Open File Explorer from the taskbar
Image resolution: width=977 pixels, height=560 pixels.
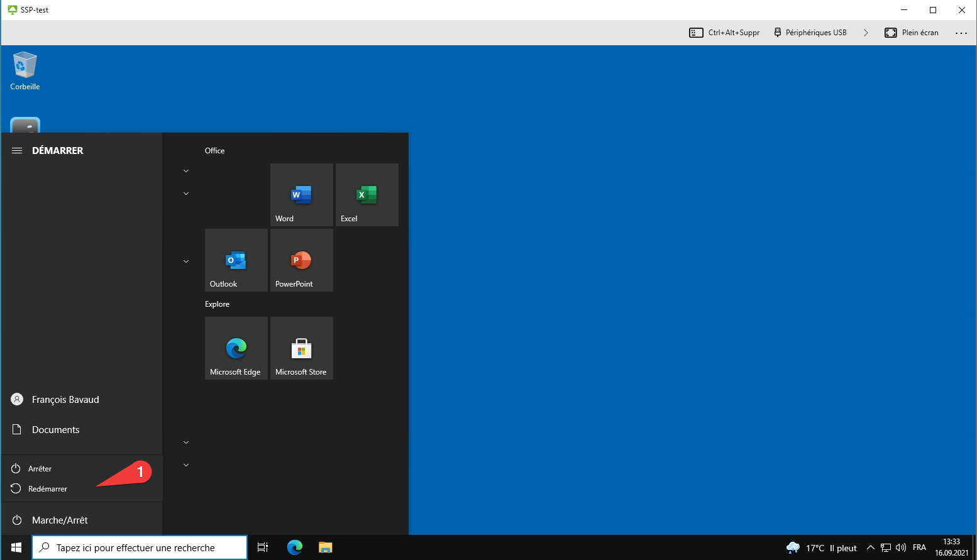click(325, 547)
